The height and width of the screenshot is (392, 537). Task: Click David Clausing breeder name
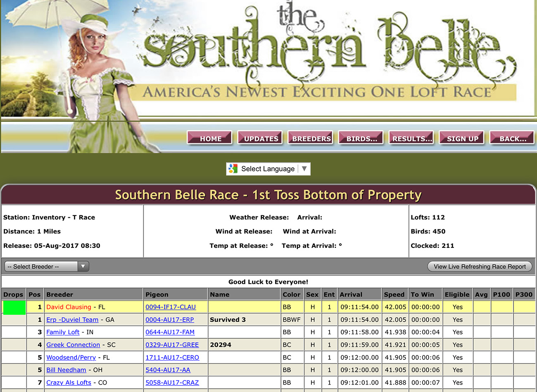click(x=69, y=307)
